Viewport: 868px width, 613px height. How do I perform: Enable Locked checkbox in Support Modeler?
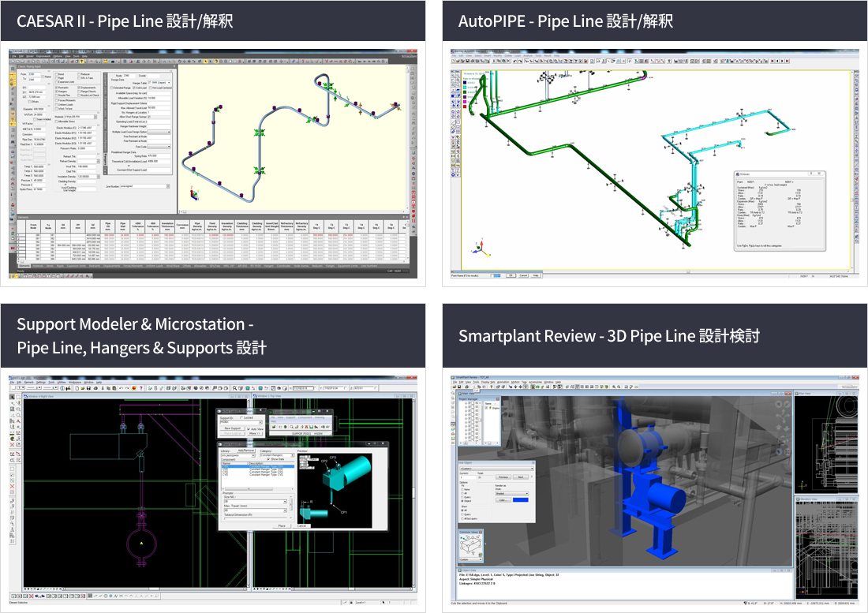pos(241,417)
